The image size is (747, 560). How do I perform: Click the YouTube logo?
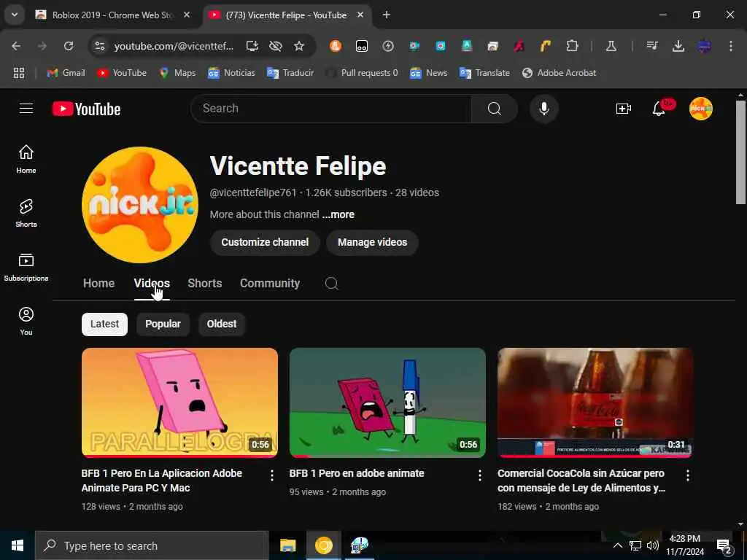tap(86, 109)
